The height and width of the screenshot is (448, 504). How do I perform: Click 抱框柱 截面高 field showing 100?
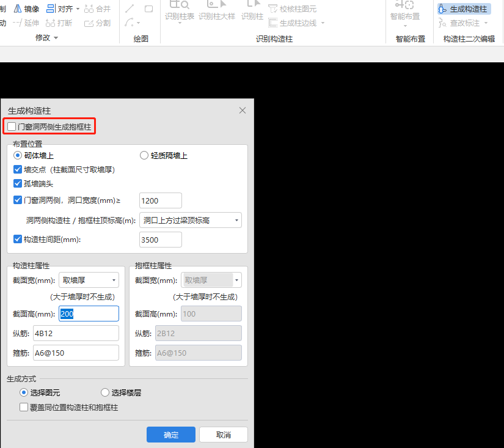tap(211, 314)
